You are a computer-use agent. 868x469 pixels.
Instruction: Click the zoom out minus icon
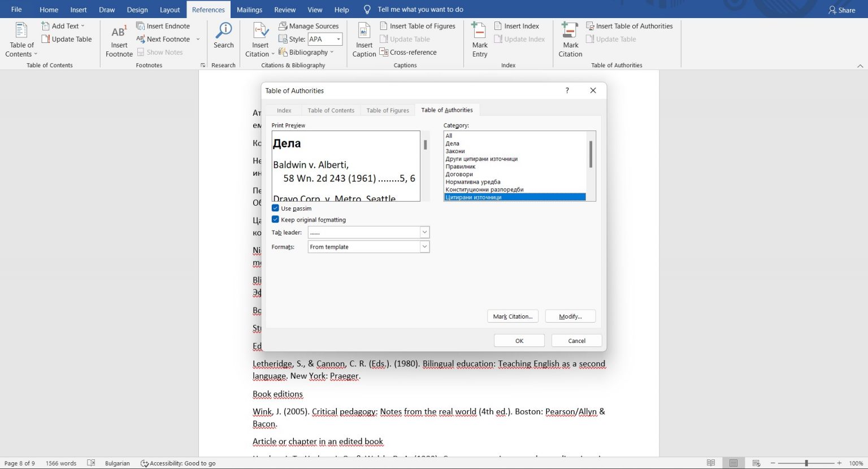772,463
